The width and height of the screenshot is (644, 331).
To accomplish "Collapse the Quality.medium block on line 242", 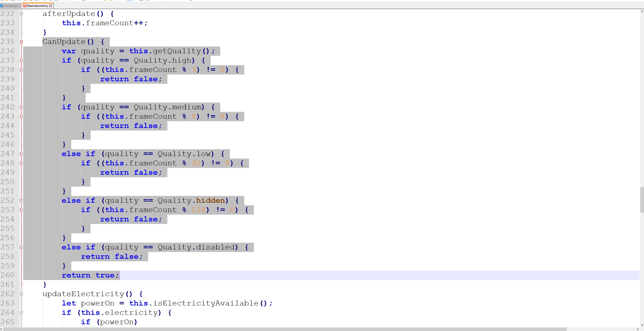I will tap(21, 107).
